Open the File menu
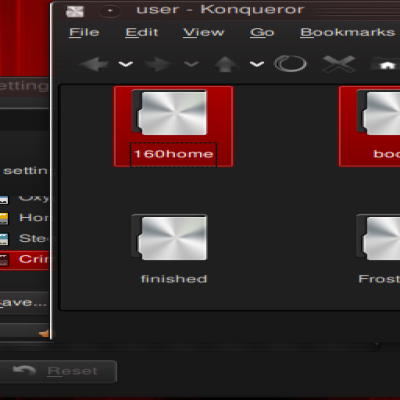This screenshot has width=400, height=400. (x=84, y=32)
